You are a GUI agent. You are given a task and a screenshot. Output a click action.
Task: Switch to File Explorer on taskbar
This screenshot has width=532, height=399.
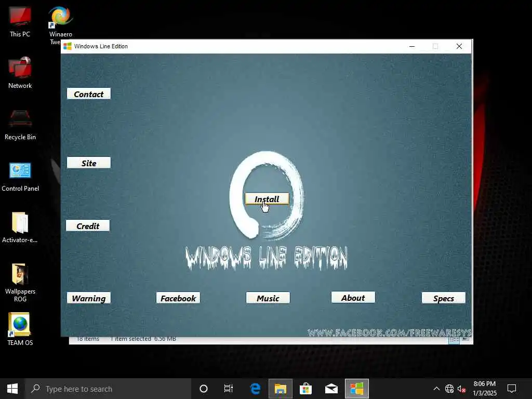281,389
